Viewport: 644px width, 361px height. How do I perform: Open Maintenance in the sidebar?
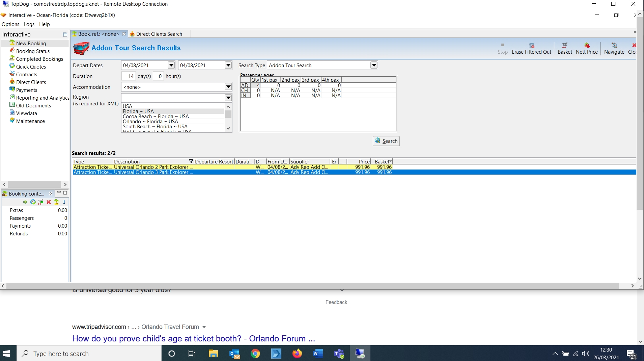click(30, 121)
